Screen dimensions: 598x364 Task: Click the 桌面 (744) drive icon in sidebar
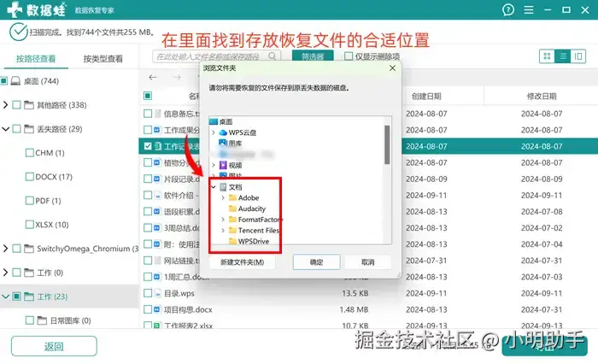(x=15, y=81)
